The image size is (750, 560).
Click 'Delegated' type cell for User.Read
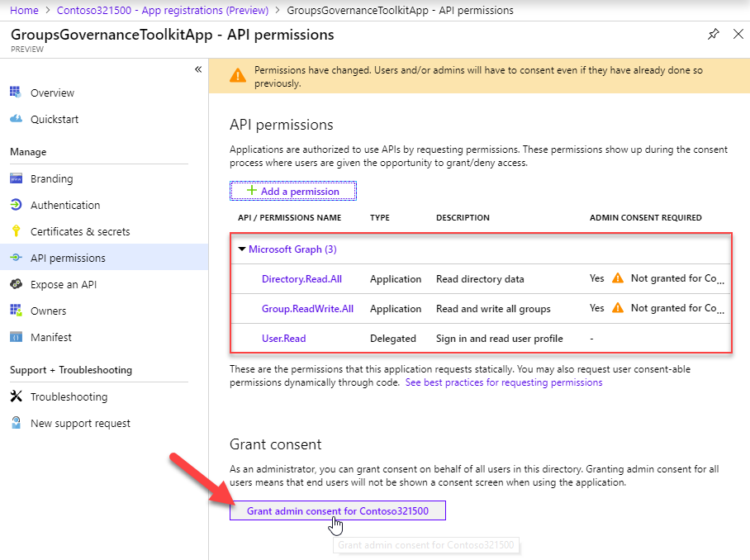click(x=392, y=338)
